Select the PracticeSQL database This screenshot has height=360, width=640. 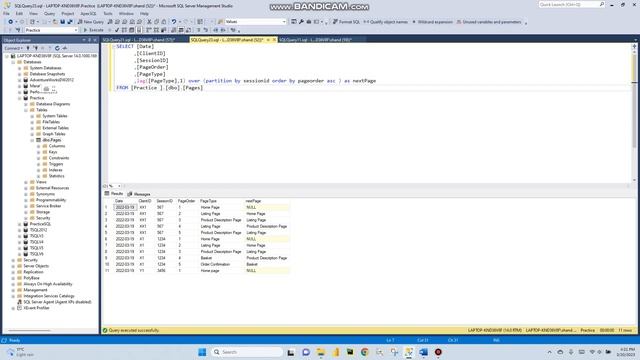point(40,224)
